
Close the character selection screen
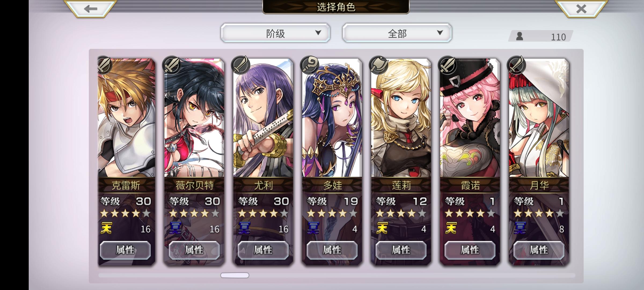click(x=581, y=9)
